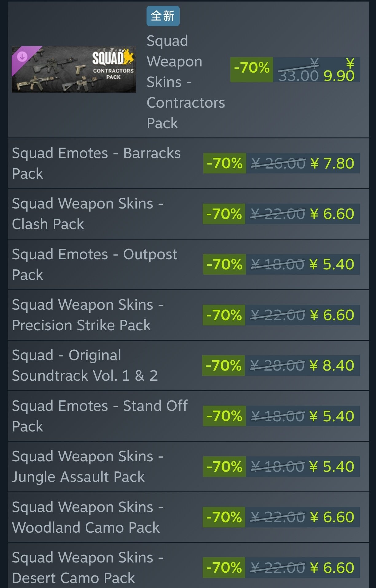
Task: Click the ¥ 8.40 soundtrack discounted price
Action: (x=332, y=365)
